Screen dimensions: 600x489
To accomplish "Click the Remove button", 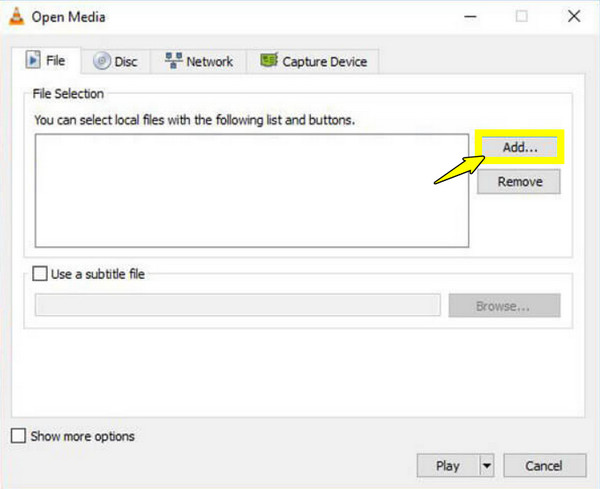I will [519, 181].
